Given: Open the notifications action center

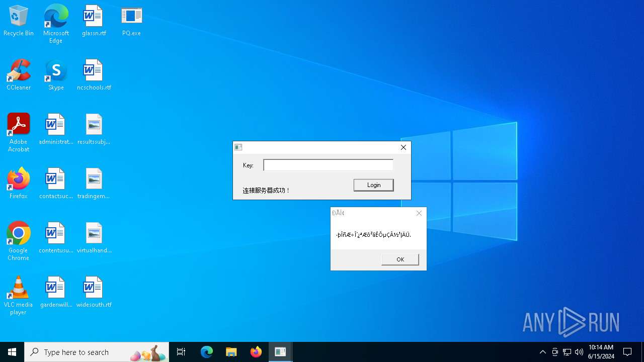Looking at the screenshot, I should [627, 352].
